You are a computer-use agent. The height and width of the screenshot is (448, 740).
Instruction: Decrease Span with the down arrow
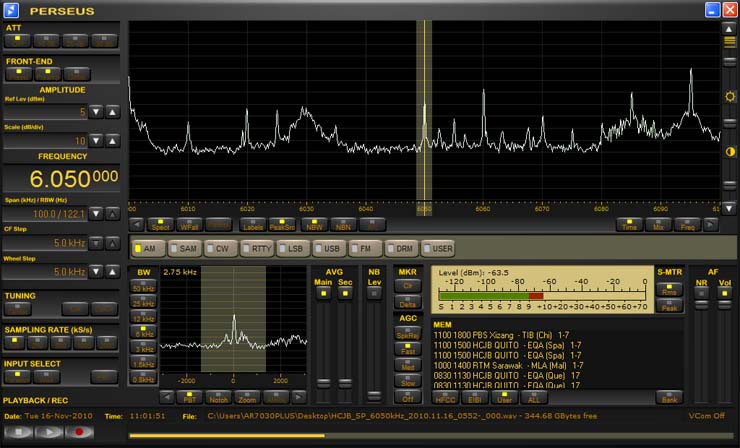tap(96, 214)
